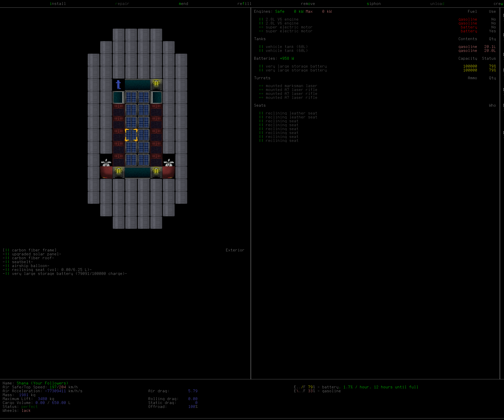The height and width of the screenshot is (420, 504).
Task: Select the "carbon fiber frame" part entry
Action: [30, 250]
